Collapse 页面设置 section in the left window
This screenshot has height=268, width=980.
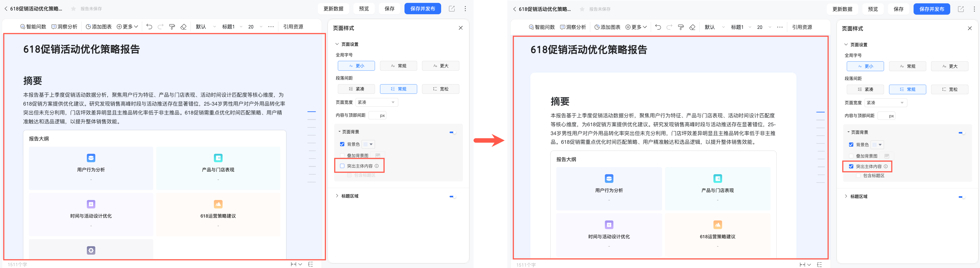[337, 44]
